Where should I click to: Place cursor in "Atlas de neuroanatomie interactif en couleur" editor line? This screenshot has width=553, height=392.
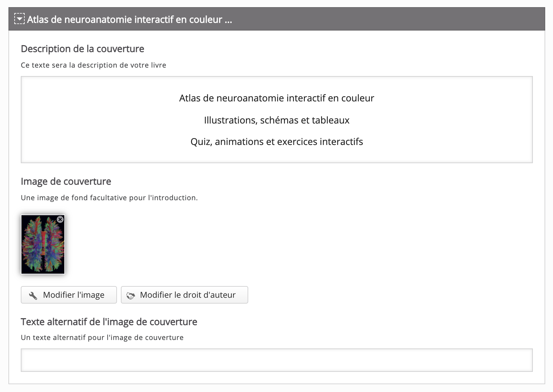pos(276,98)
